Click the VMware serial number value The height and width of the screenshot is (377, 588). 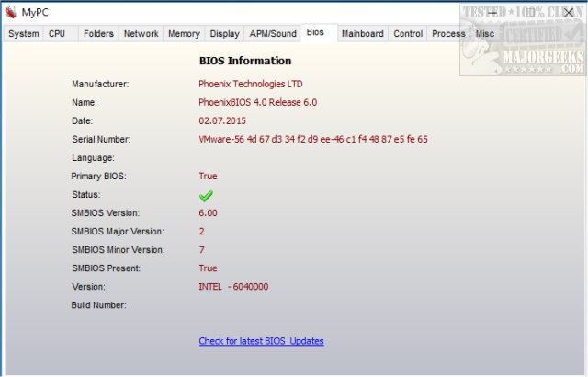coord(313,139)
